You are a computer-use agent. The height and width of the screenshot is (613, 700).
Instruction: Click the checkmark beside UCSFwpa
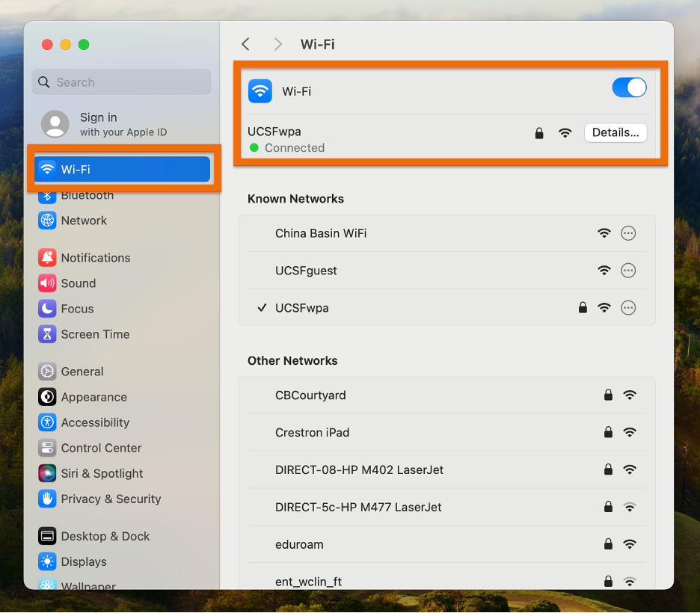(x=262, y=307)
